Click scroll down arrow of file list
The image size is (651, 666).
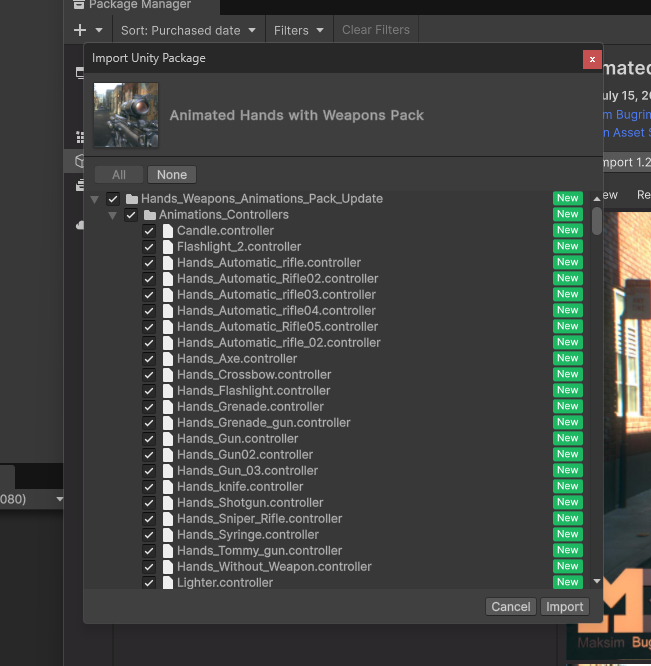597,581
